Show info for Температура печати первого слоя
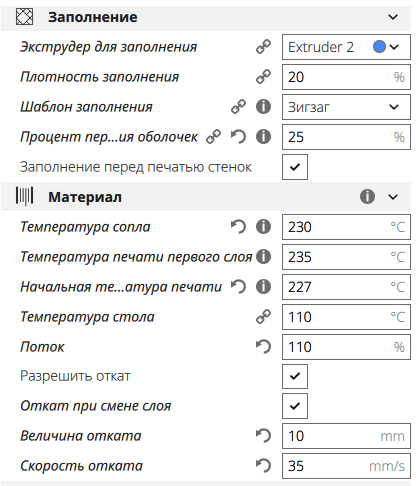The height and width of the screenshot is (486, 417). pyautogui.click(x=263, y=257)
